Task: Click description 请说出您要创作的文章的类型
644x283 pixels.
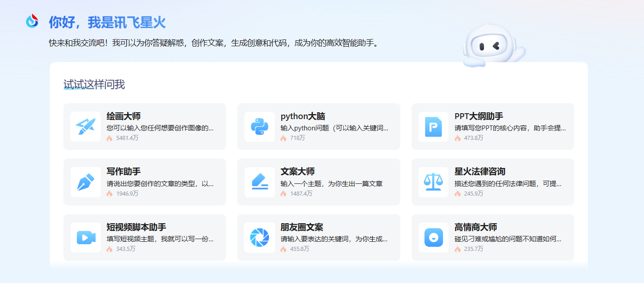Action: [160, 184]
